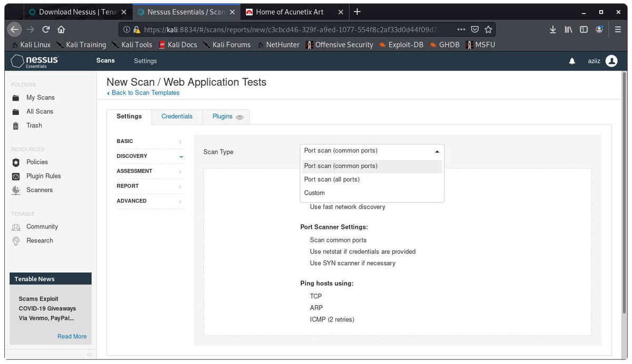Choose Port scan (common ports) option
This screenshot has height=364, width=632.
pyautogui.click(x=372, y=166)
